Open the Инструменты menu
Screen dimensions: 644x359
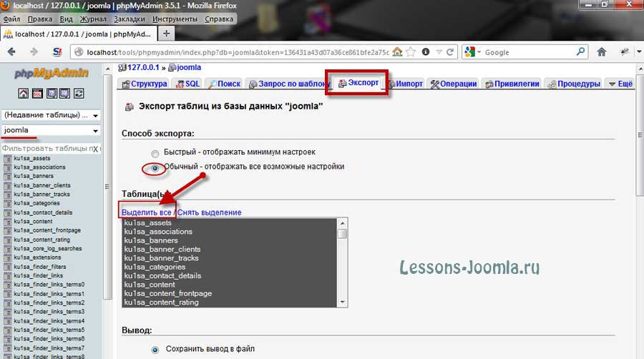[175, 19]
